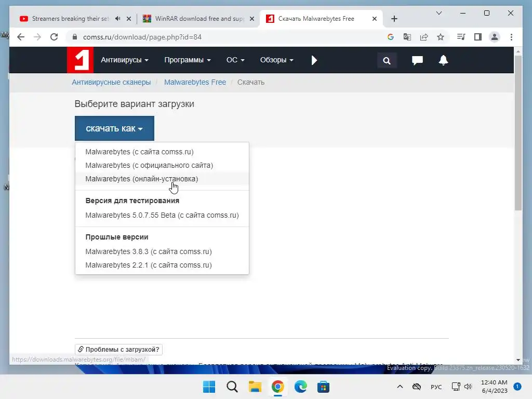Bookmark this page with star icon

441,37
